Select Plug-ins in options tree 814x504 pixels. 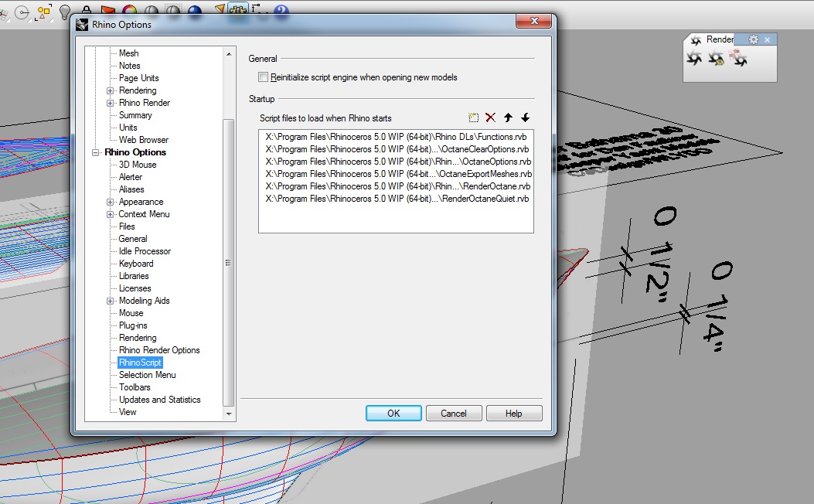133,325
